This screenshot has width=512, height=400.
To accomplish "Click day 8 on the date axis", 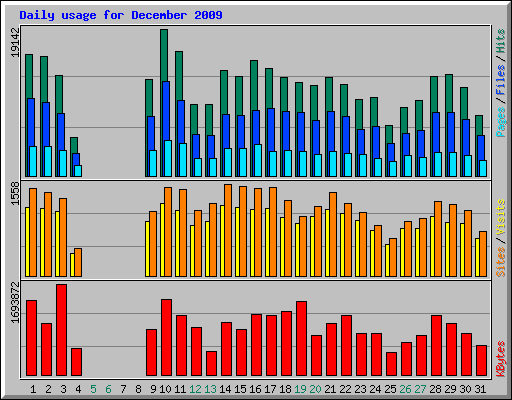I will 138,389.
